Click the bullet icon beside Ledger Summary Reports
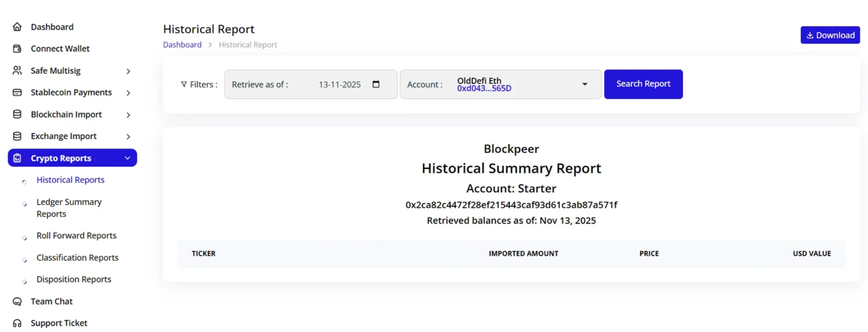The height and width of the screenshot is (332, 868). 25,204
